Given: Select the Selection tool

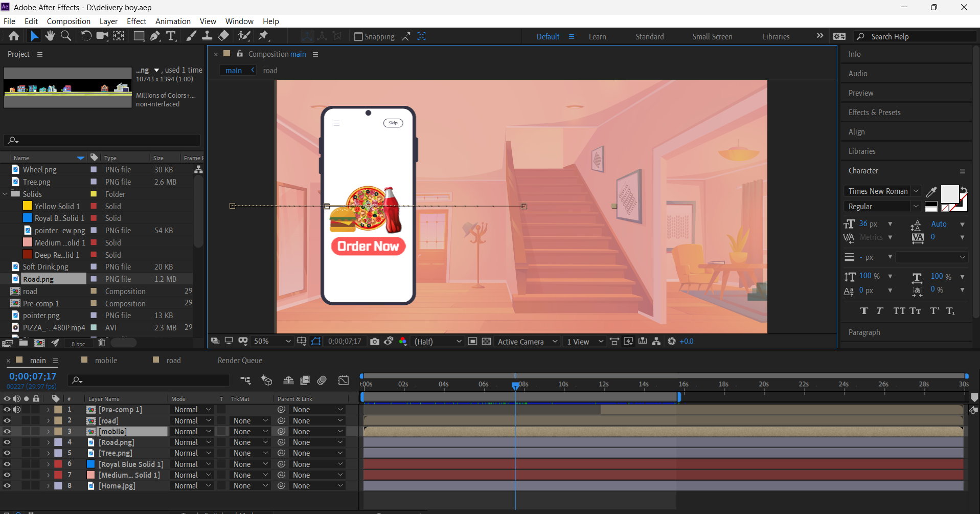Looking at the screenshot, I should pyautogui.click(x=34, y=36).
